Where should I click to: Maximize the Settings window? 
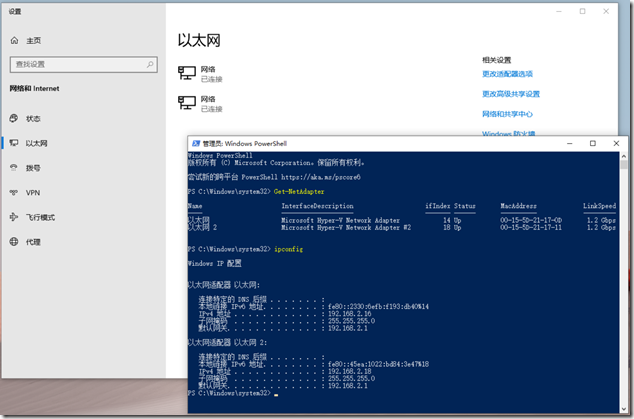pyautogui.click(x=582, y=11)
